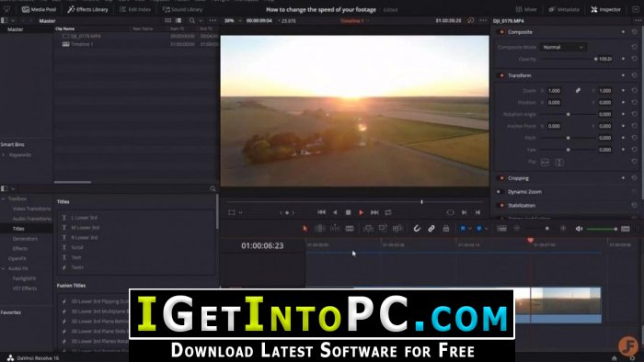Image resolution: width=644 pixels, height=362 pixels.
Task: Toggle the Inspector panel
Action: 605,9
